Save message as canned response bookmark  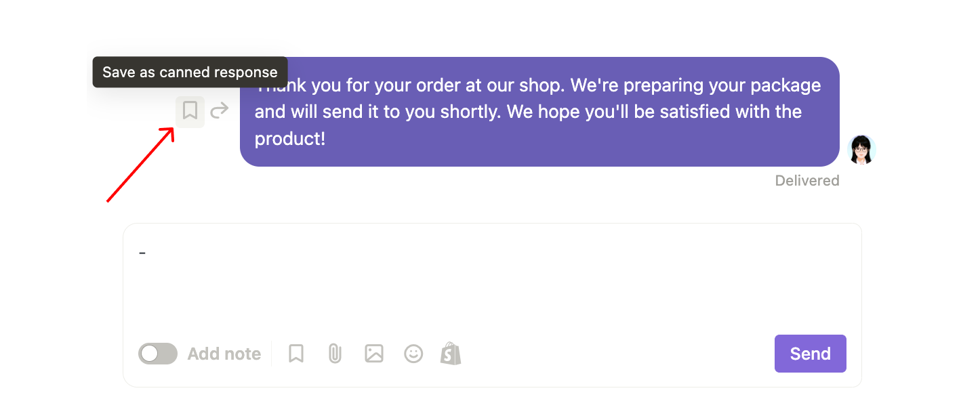[190, 110]
